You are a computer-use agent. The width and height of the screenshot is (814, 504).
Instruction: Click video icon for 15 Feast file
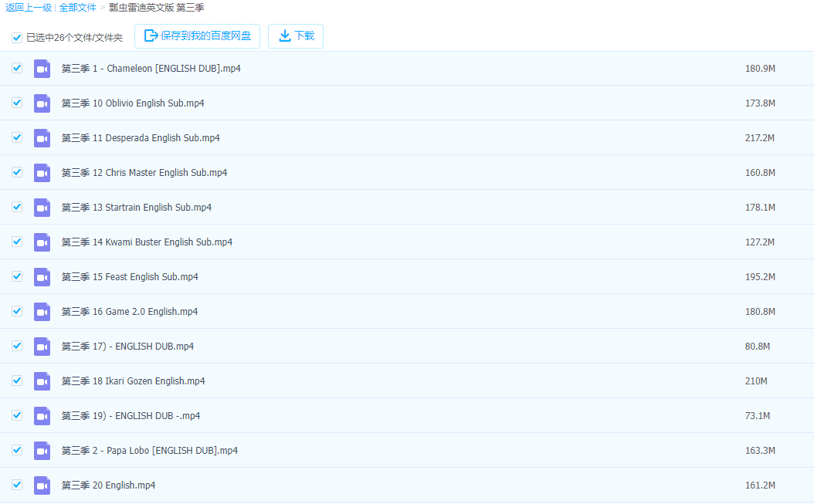click(x=42, y=277)
